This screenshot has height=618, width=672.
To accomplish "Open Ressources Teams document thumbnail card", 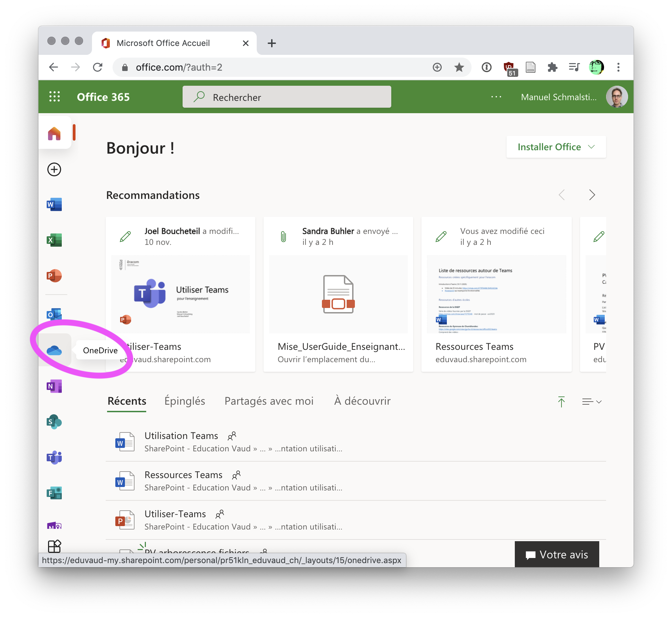I will 496,294.
